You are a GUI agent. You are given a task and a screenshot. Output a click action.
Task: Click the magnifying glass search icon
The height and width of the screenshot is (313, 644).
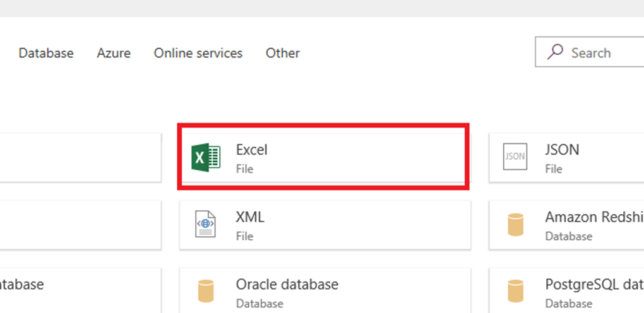pyautogui.click(x=556, y=52)
